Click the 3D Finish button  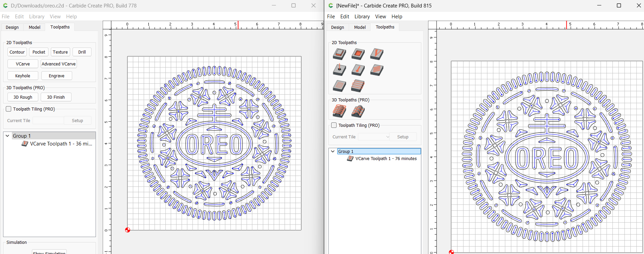[56, 97]
